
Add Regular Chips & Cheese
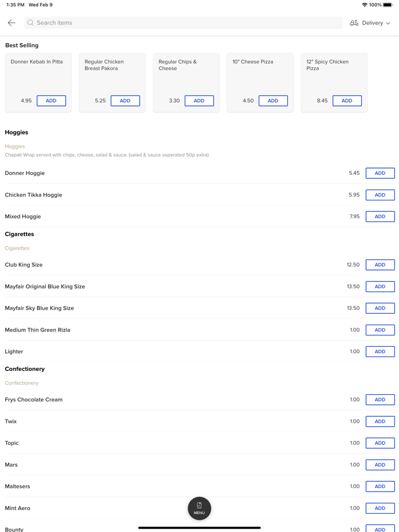[x=199, y=101]
